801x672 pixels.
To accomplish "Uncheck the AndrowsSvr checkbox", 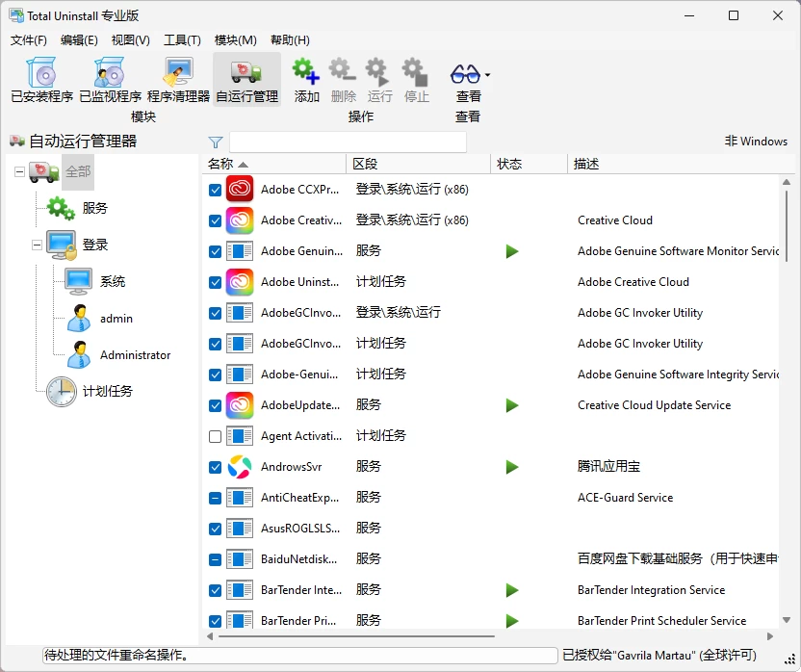I will tap(215, 467).
